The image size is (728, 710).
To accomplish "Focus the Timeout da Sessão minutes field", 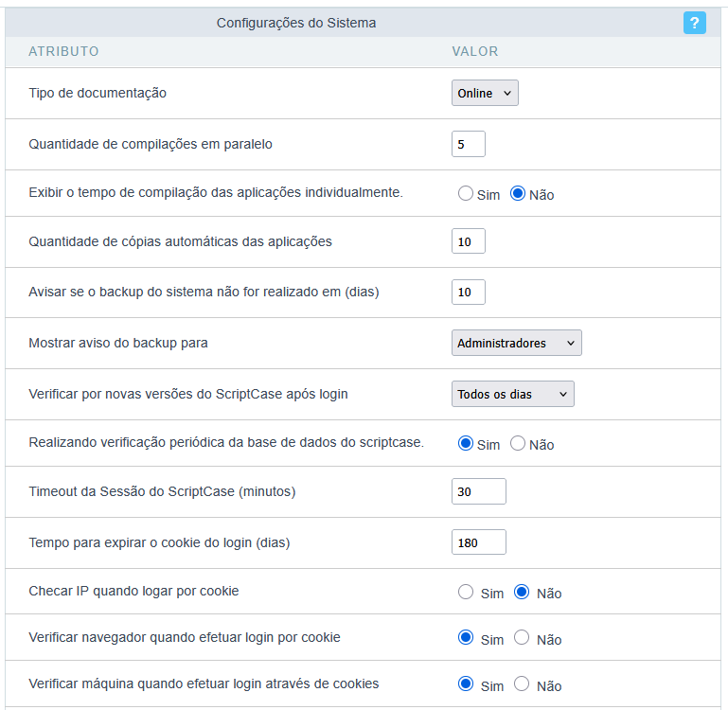I will click(x=479, y=491).
